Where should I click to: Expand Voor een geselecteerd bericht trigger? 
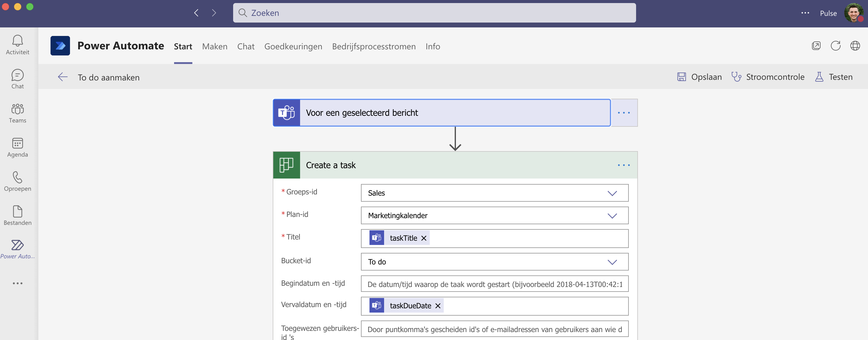pyautogui.click(x=442, y=113)
